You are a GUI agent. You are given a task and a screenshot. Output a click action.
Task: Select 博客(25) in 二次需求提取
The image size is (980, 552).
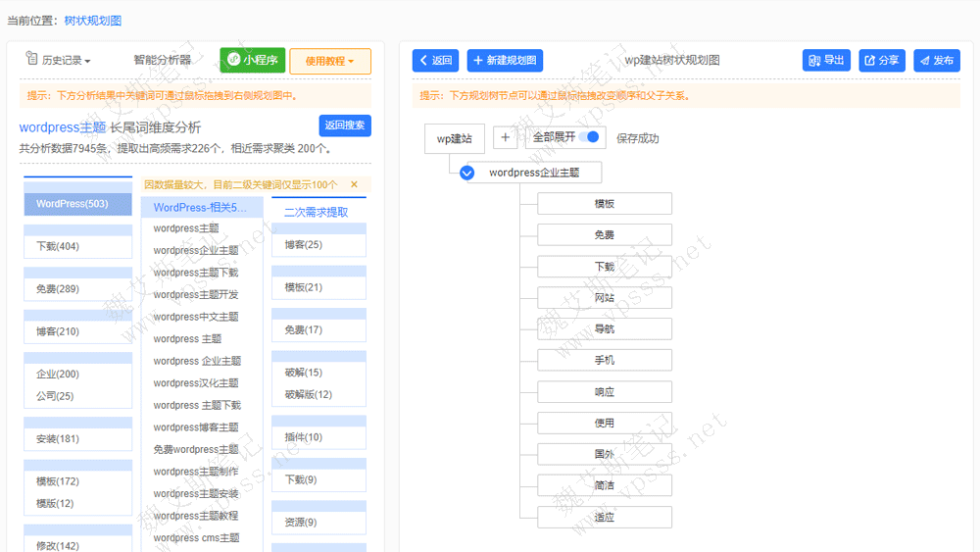point(303,244)
